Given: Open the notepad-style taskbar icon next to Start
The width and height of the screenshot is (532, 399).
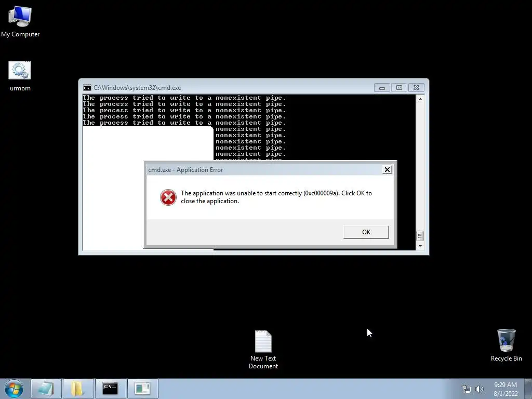Looking at the screenshot, I should pyautogui.click(x=46, y=389).
